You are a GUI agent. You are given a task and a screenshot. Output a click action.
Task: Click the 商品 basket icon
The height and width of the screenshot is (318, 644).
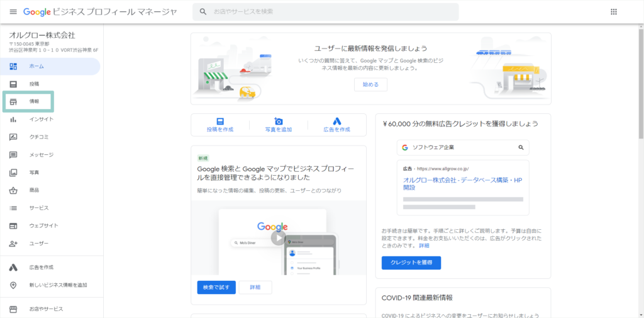point(13,190)
